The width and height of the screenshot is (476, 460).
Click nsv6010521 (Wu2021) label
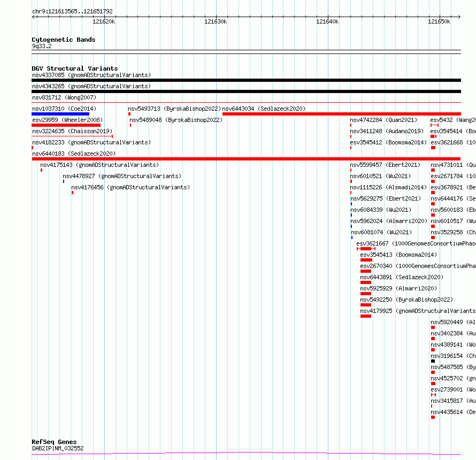(x=380, y=176)
